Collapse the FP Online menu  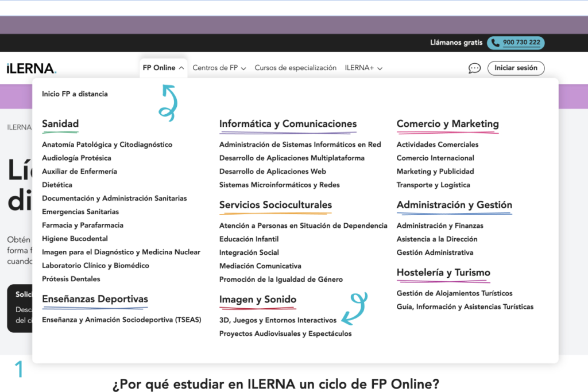coord(163,68)
